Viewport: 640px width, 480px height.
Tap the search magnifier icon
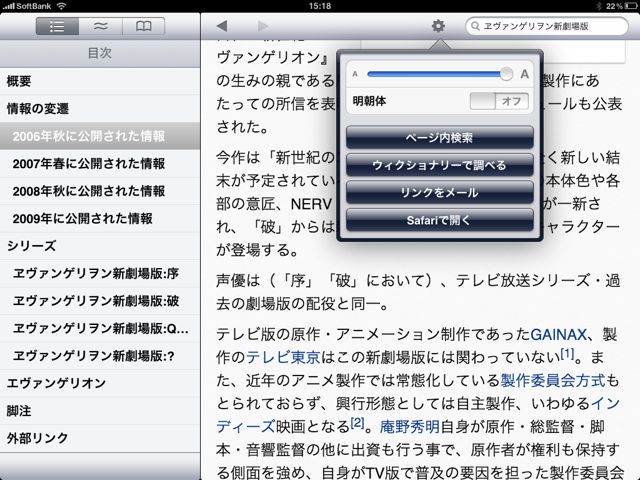pos(475,26)
